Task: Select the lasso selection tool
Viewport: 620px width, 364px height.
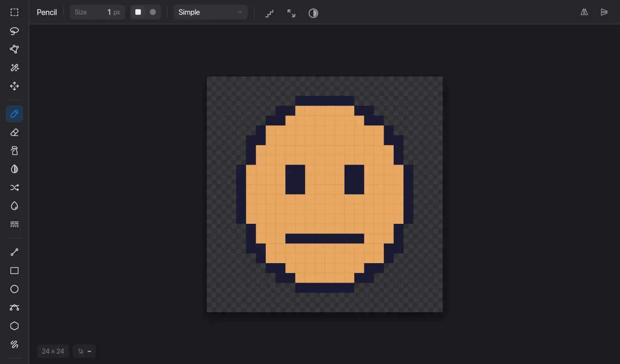Action: (x=15, y=31)
